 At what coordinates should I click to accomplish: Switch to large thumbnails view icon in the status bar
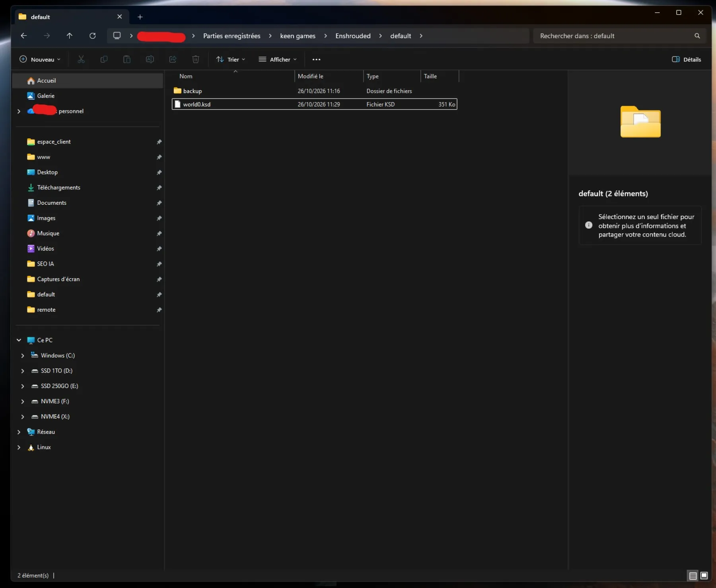coord(704,575)
